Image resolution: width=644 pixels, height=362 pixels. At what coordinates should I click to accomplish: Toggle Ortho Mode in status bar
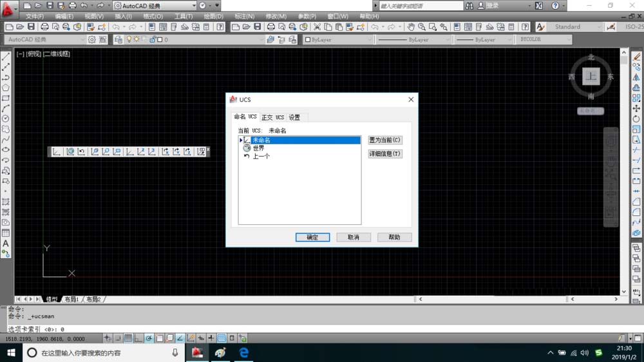[x=138, y=338]
